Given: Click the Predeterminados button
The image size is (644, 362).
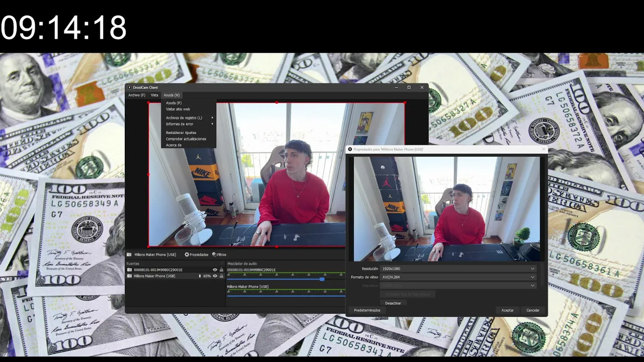Looking at the screenshot, I should point(367,310).
